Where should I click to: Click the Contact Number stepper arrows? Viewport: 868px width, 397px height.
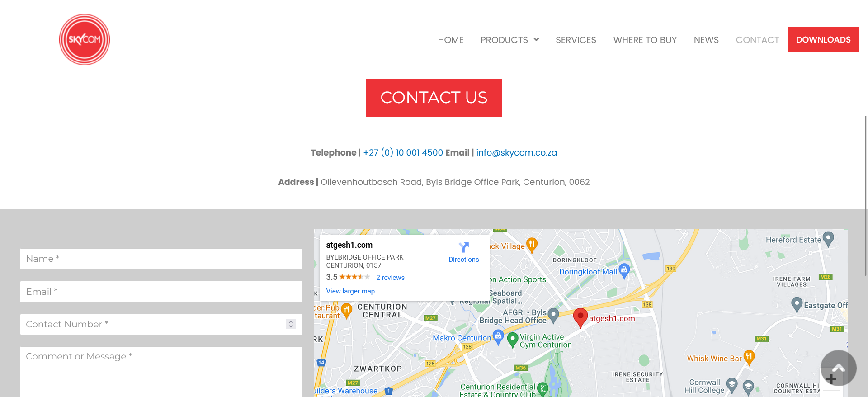click(x=291, y=324)
